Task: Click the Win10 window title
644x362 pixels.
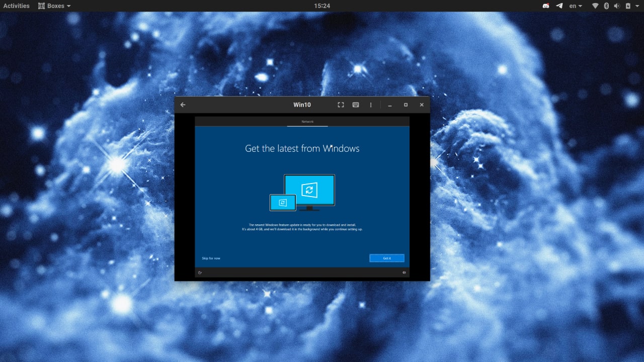Action: point(302,105)
